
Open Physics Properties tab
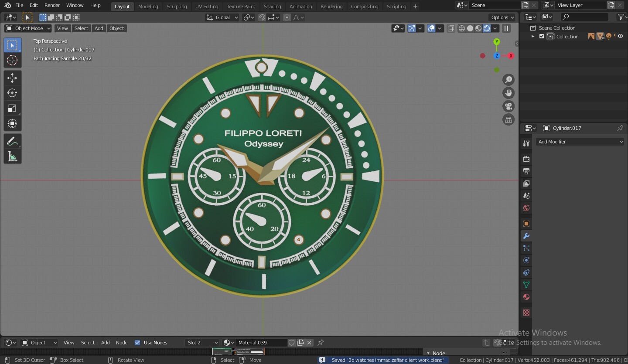526,260
